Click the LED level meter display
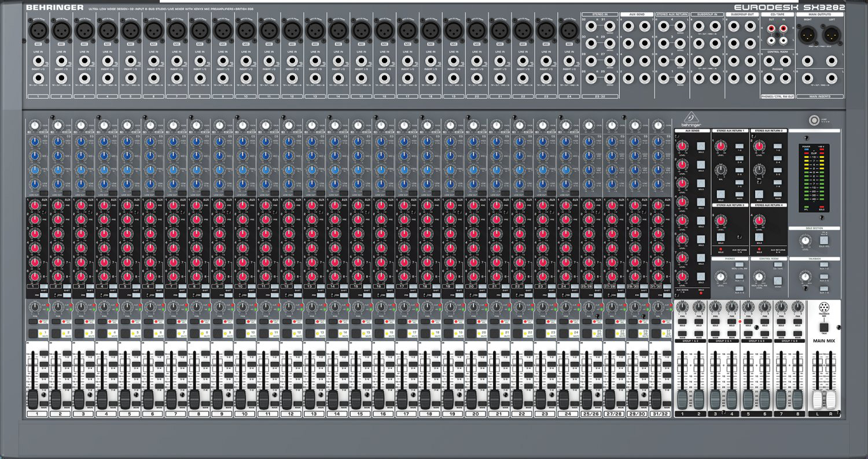Image resolution: width=868 pixels, height=459 pixels. 814,178
